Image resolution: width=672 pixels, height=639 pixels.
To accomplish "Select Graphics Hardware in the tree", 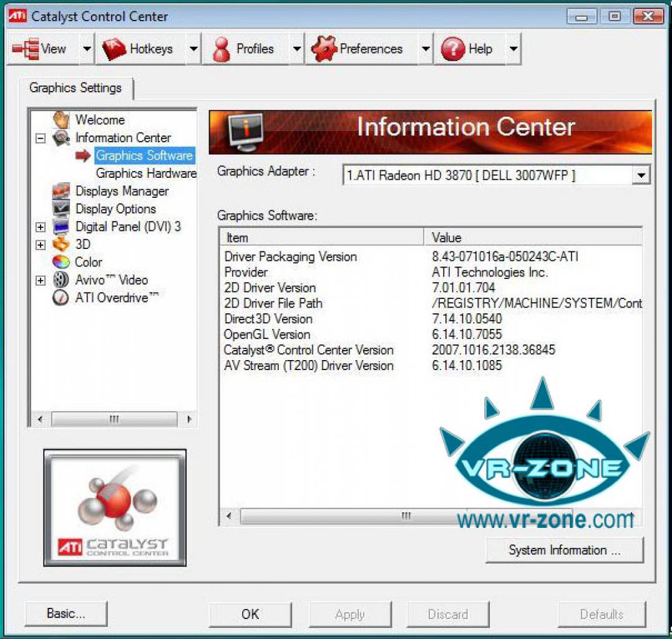I will (146, 173).
